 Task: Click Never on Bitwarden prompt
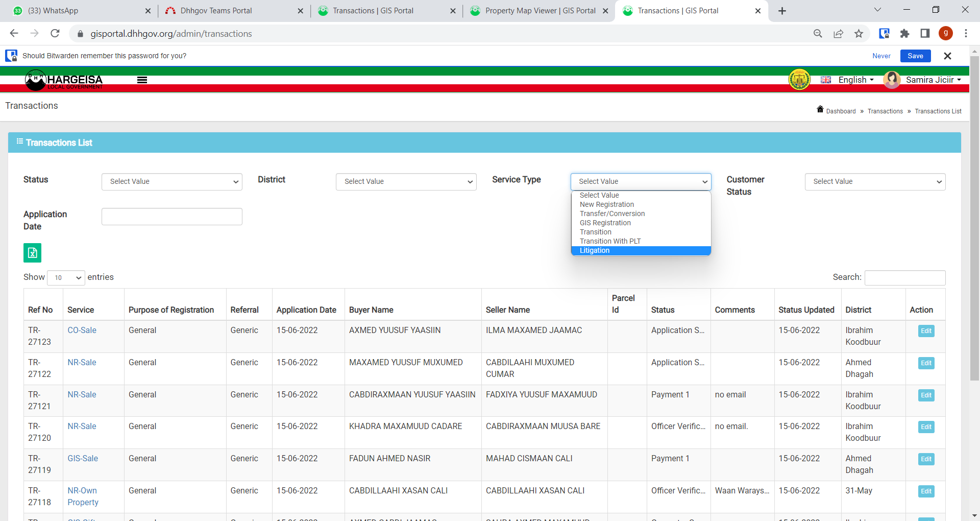tap(881, 56)
